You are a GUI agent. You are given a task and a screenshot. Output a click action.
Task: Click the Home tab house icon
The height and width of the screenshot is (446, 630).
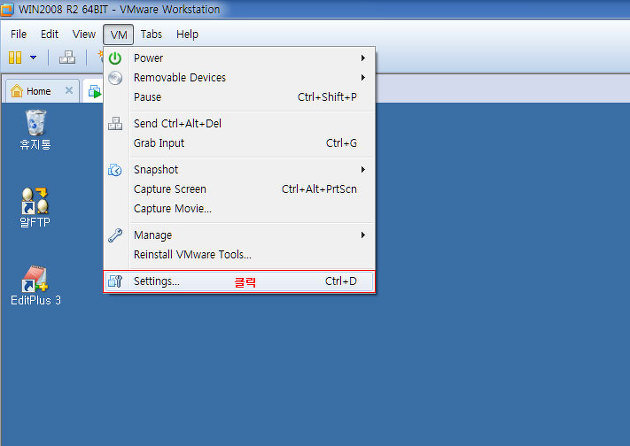tap(16, 91)
